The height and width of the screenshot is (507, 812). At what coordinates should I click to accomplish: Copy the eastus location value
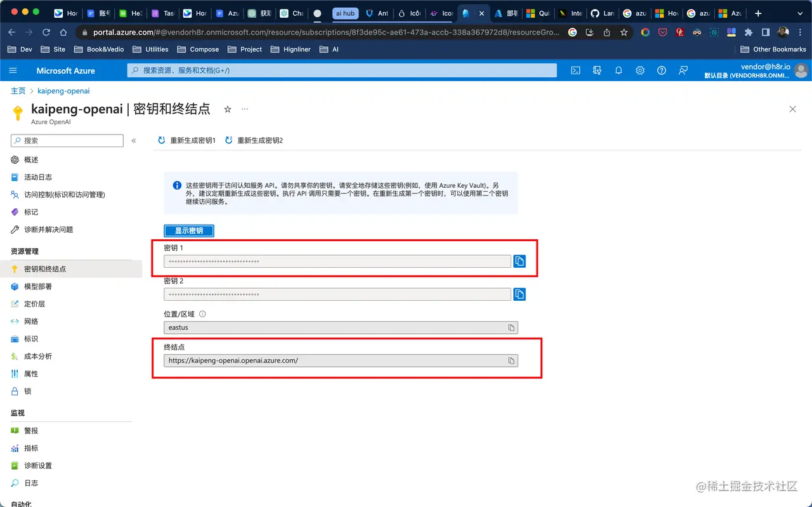point(511,327)
